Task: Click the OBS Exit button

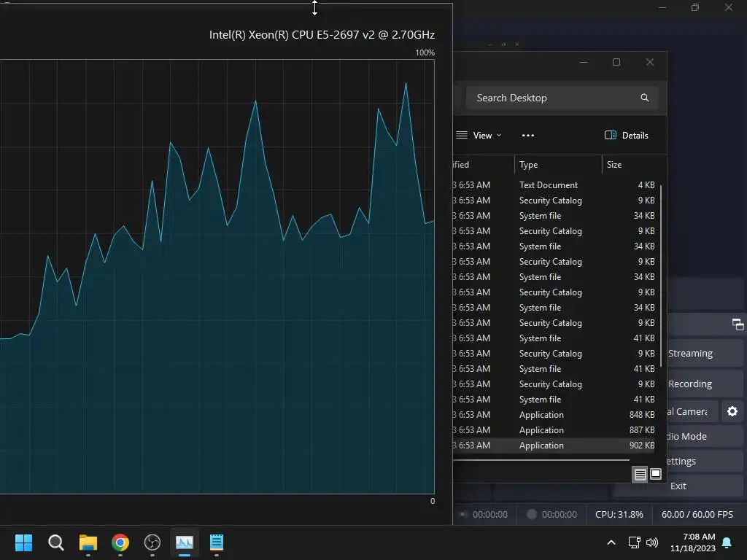Action: coord(678,486)
